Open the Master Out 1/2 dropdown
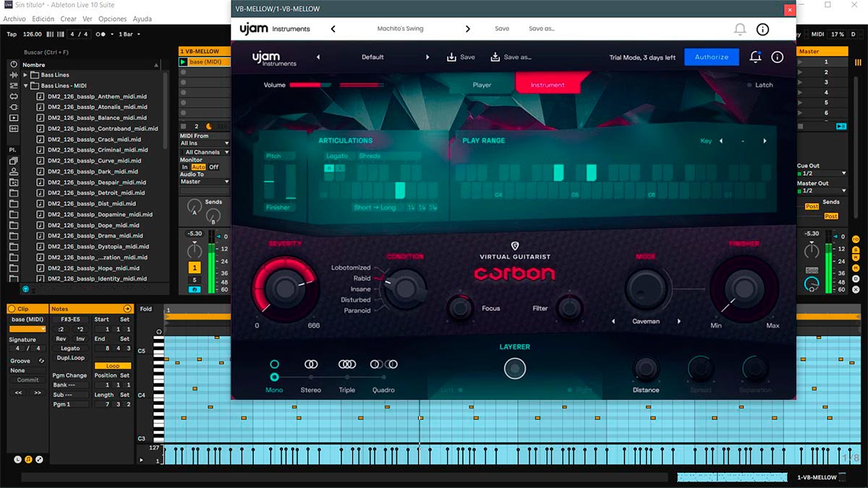This screenshot has width=868, height=488. [x=822, y=191]
